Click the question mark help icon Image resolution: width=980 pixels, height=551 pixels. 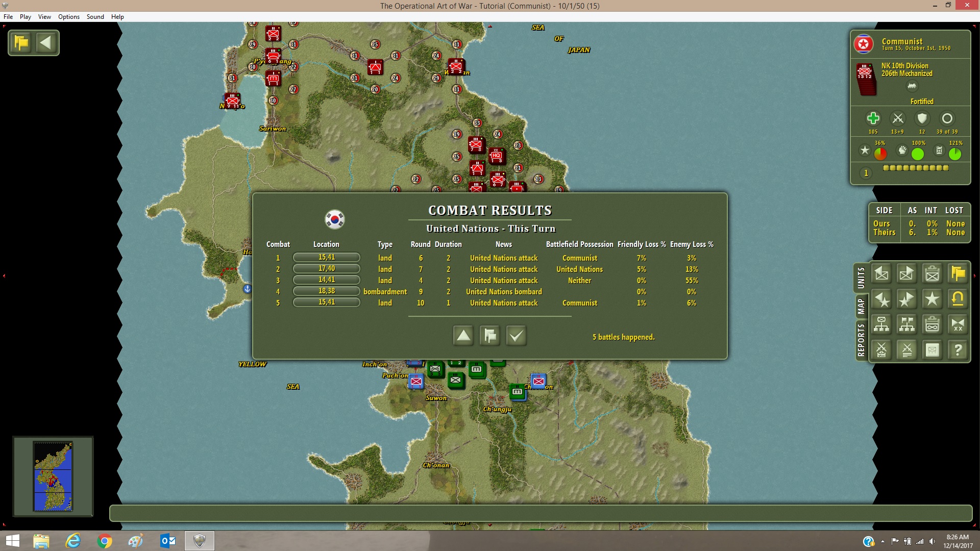[x=958, y=350]
